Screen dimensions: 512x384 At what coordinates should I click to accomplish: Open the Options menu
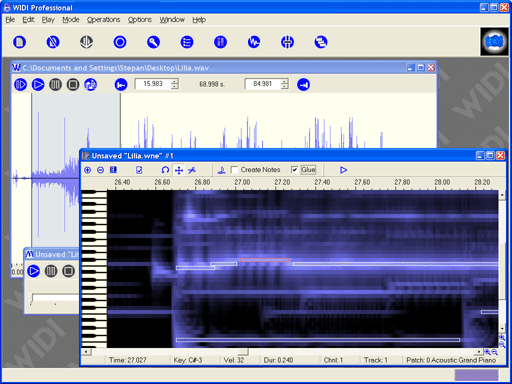click(x=140, y=20)
